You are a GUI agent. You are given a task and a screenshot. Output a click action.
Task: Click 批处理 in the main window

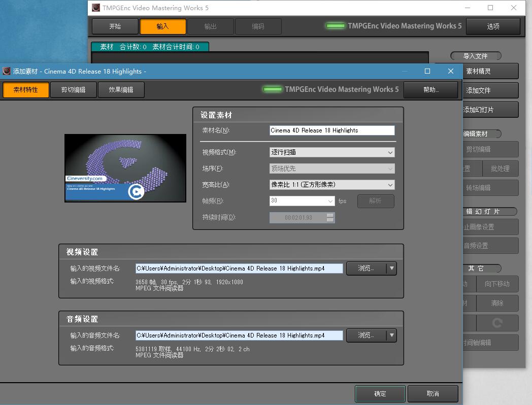pos(500,168)
